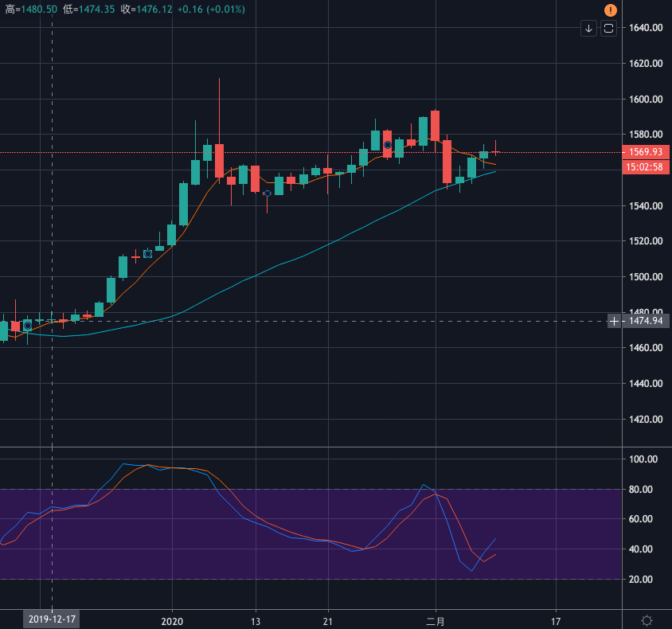Viewport: 672px width, 629px height.
Task: Click the circular event marker near 1547
Action: 268,193
